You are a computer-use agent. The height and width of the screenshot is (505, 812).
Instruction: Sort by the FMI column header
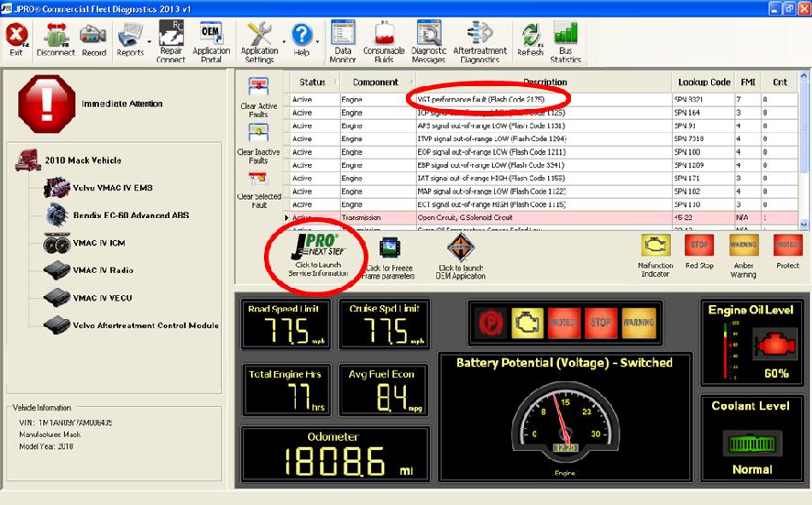click(x=748, y=82)
